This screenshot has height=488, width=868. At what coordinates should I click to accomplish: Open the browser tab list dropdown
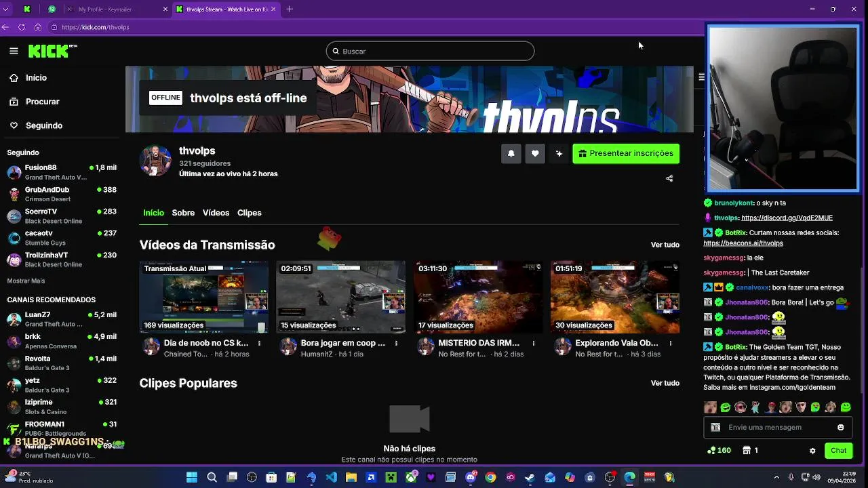click(5, 9)
